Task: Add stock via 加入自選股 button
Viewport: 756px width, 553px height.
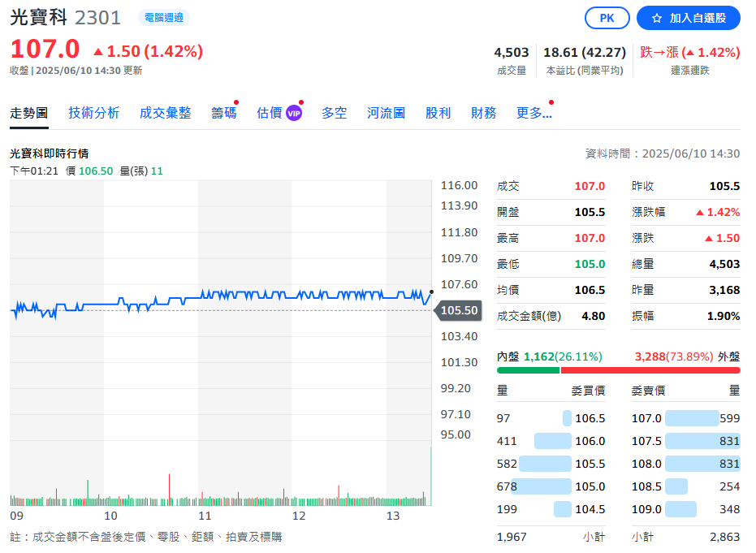Action: pyautogui.click(x=688, y=19)
